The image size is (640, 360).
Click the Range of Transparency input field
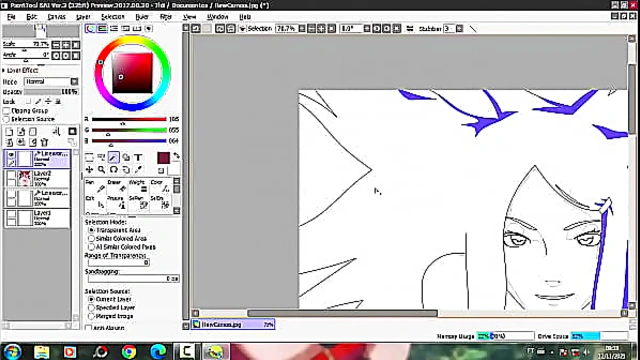coord(118,262)
